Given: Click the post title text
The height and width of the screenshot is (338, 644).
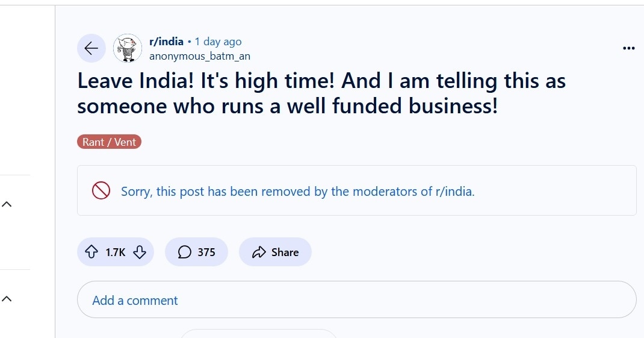Looking at the screenshot, I should (x=321, y=93).
